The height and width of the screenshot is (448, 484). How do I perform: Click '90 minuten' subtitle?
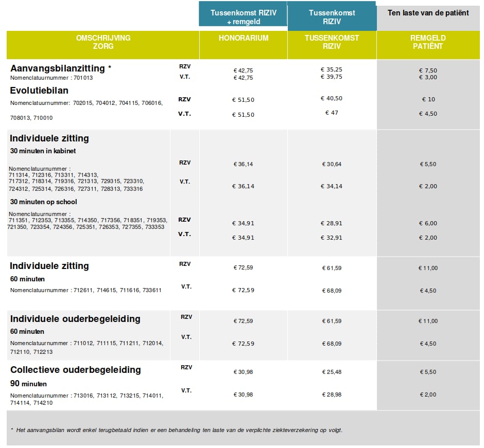point(28,384)
